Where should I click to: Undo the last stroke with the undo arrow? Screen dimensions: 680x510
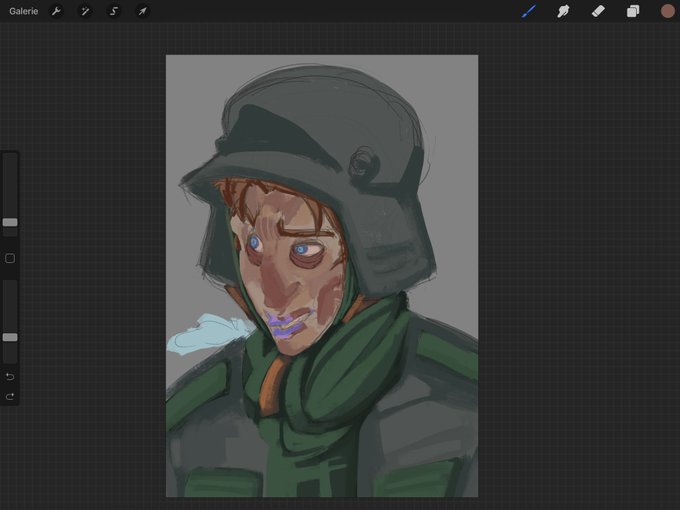coord(10,376)
